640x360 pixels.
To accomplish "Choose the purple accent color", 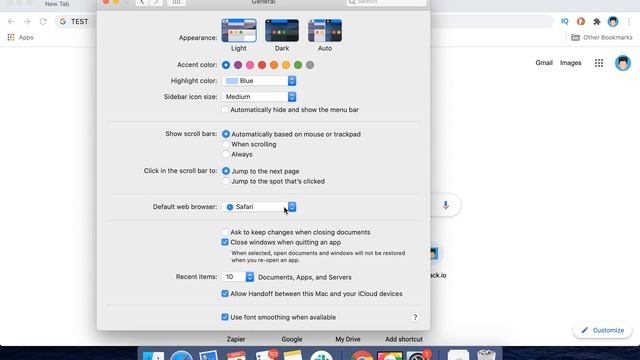I will click(x=238, y=65).
